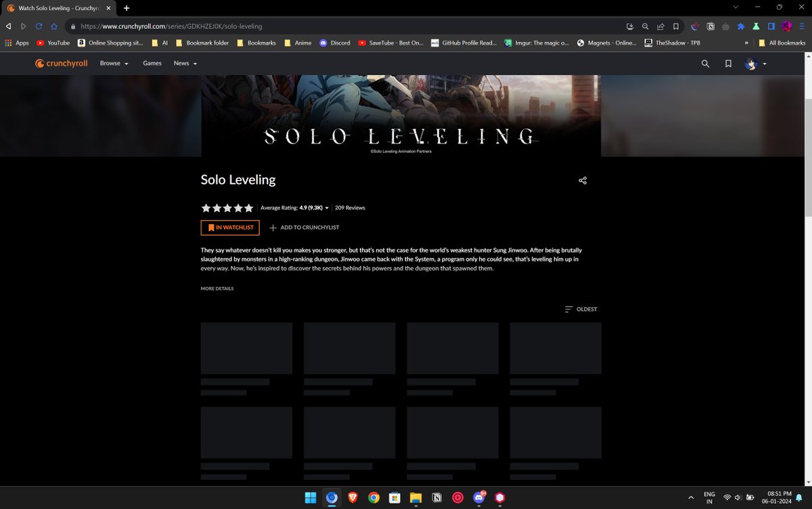Screen dimensions: 812x509
Task: Show hidden system tray icons
Action: coord(691,497)
